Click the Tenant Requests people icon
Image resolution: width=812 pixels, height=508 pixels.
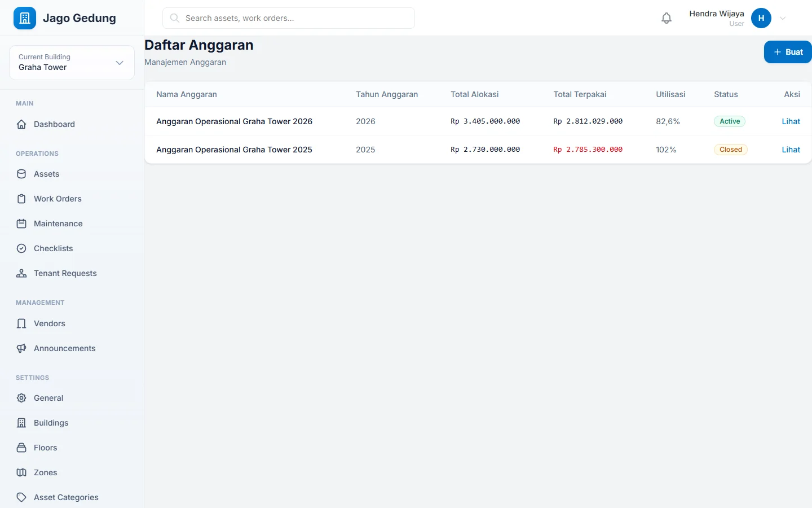[x=21, y=273]
